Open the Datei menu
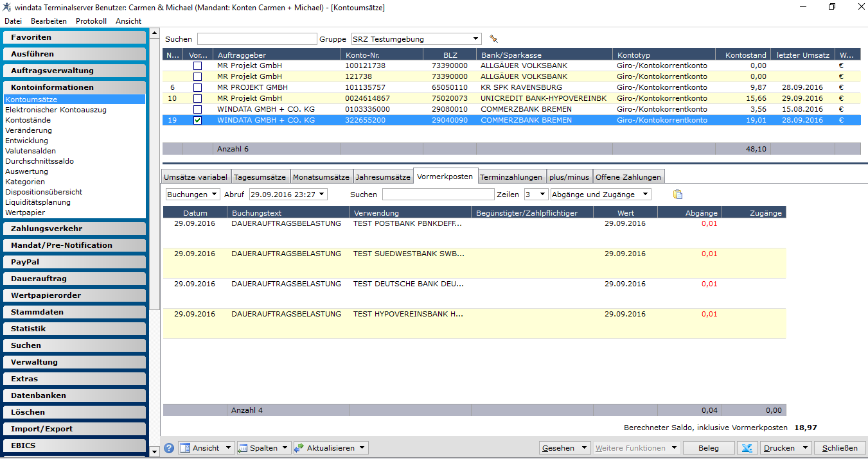The width and height of the screenshot is (868, 459). [13, 21]
